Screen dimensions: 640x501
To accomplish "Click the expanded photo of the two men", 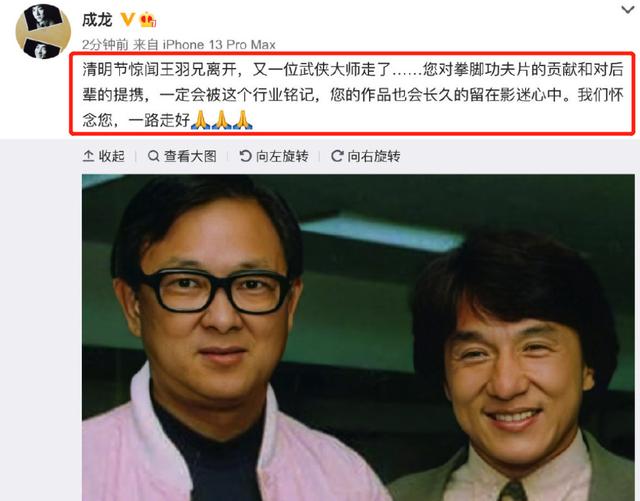I will [x=358, y=338].
